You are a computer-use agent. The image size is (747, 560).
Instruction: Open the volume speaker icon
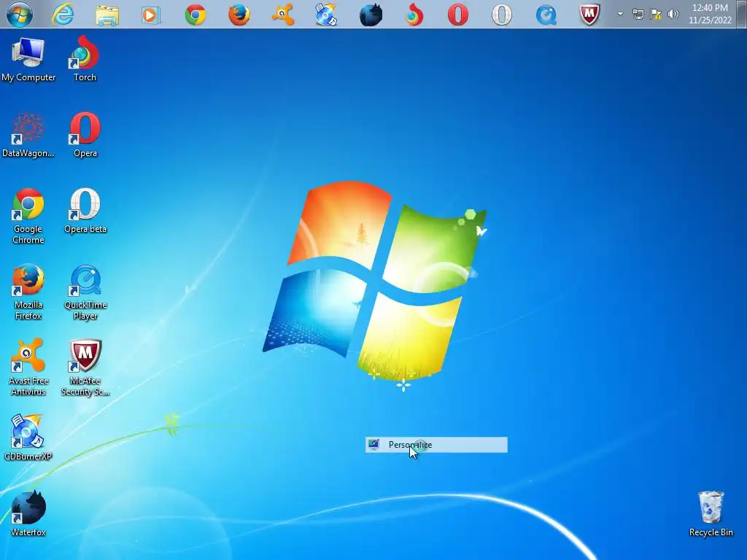[x=673, y=15]
